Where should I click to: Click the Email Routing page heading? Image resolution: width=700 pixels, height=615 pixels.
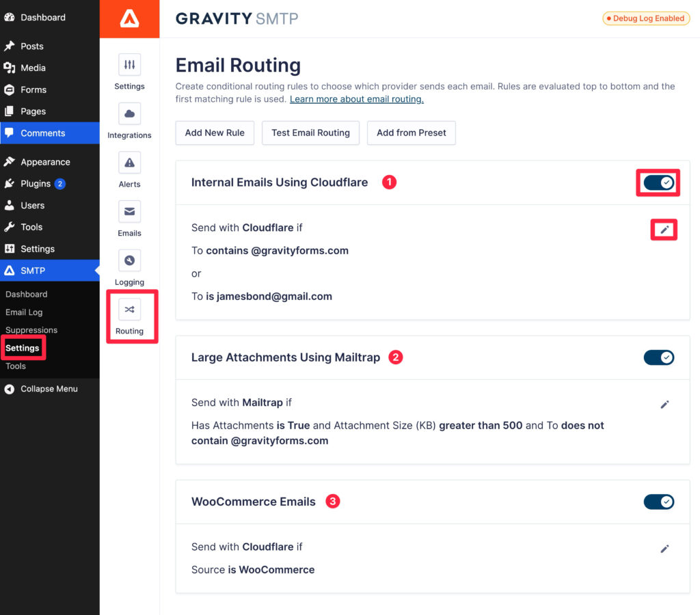(238, 65)
